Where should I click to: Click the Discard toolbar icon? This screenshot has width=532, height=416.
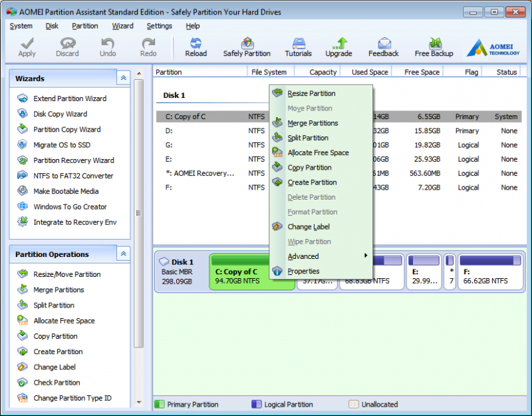pyautogui.click(x=66, y=47)
